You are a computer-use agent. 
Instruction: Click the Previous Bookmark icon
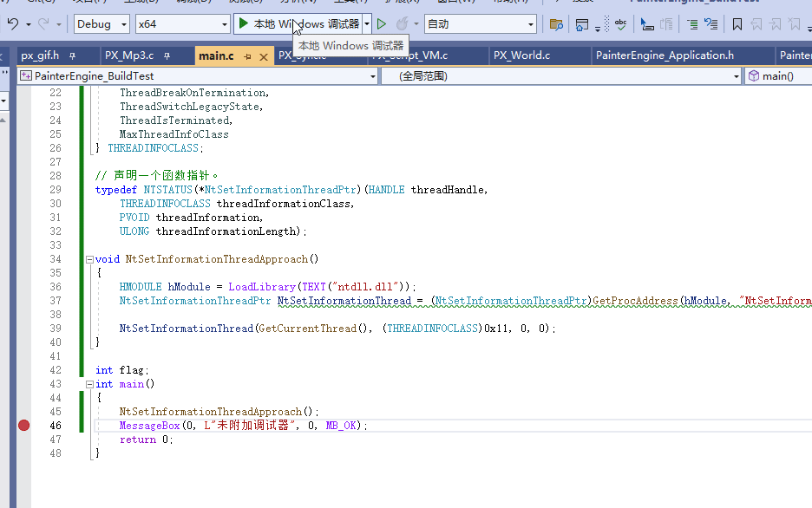coord(757,23)
